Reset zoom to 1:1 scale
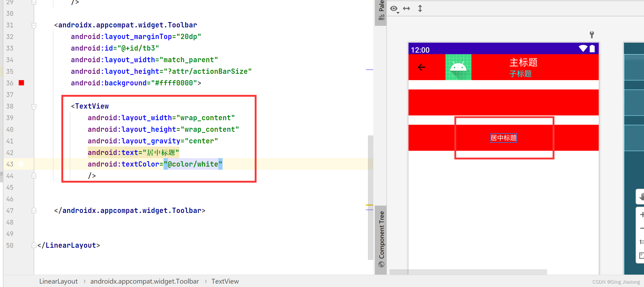 [x=642, y=242]
